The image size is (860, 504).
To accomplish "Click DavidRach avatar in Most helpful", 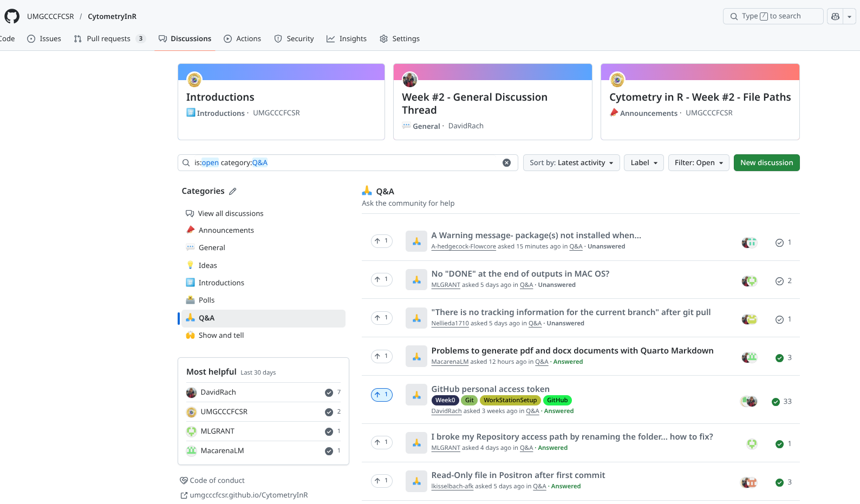I will pyautogui.click(x=191, y=392).
